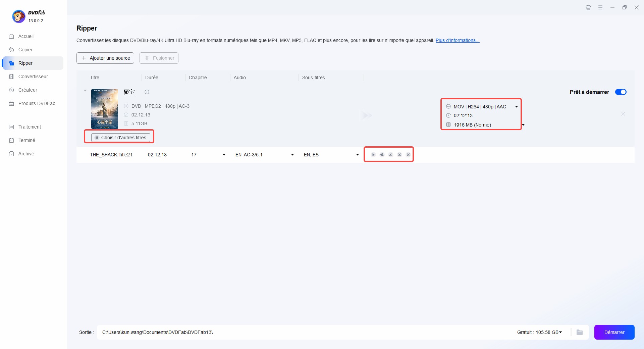Image resolution: width=644 pixels, height=349 pixels.
Task: Open the 1916 MB (Norme) size dropdown
Action: (523, 125)
